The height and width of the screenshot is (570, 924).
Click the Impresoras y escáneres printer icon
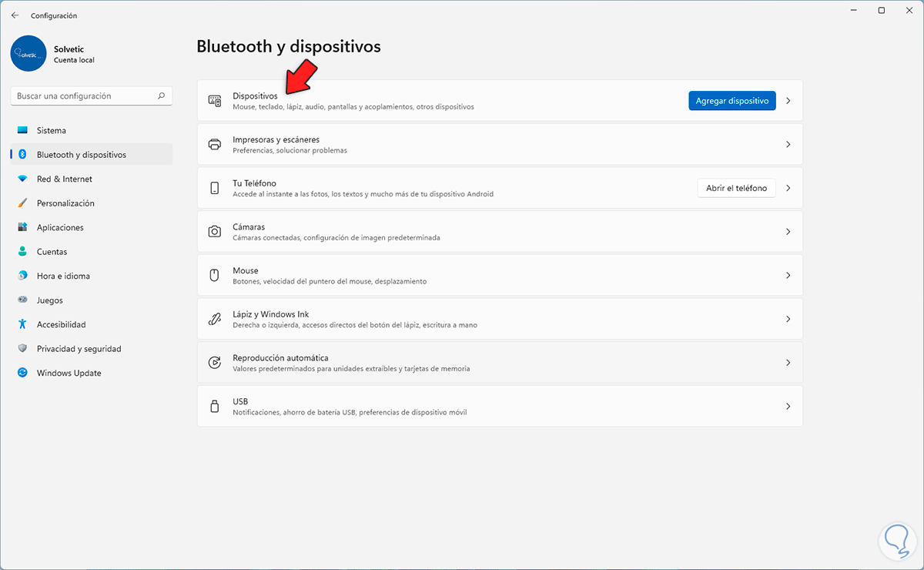point(215,145)
